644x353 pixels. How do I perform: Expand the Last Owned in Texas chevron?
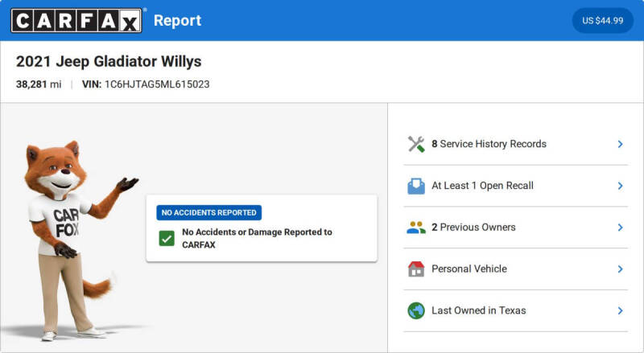pos(620,310)
